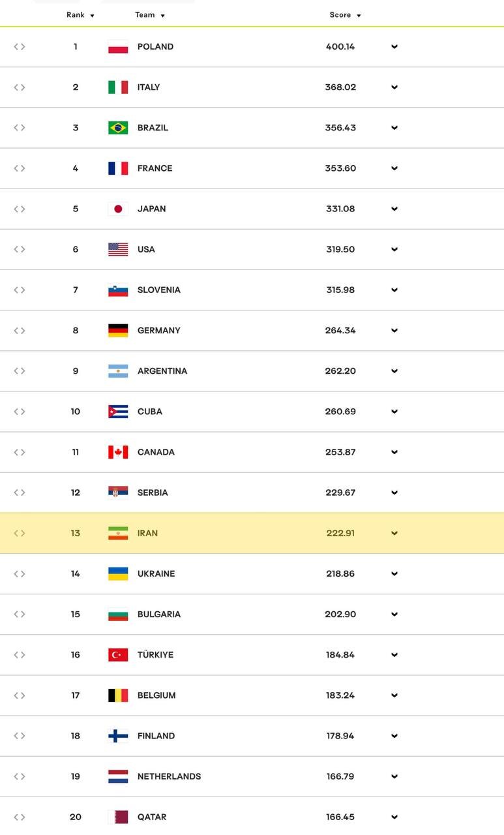Click the Japan flag icon

pos(118,209)
